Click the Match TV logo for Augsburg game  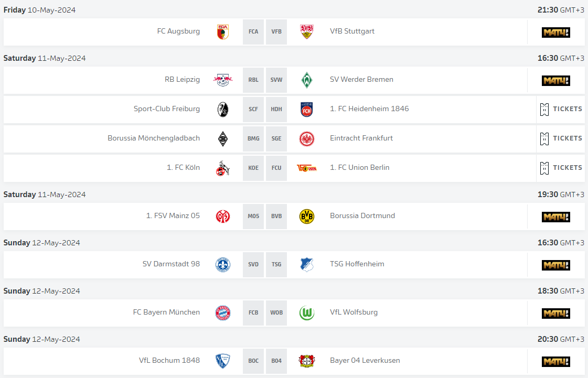tap(556, 33)
